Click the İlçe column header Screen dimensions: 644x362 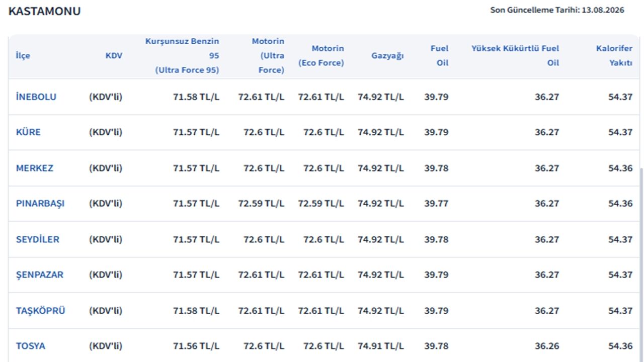(23, 55)
